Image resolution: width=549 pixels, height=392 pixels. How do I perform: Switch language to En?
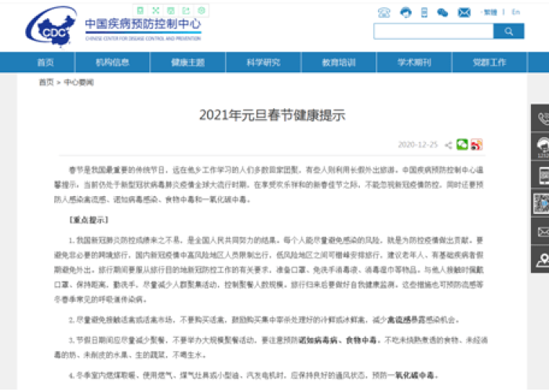[x=516, y=13]
